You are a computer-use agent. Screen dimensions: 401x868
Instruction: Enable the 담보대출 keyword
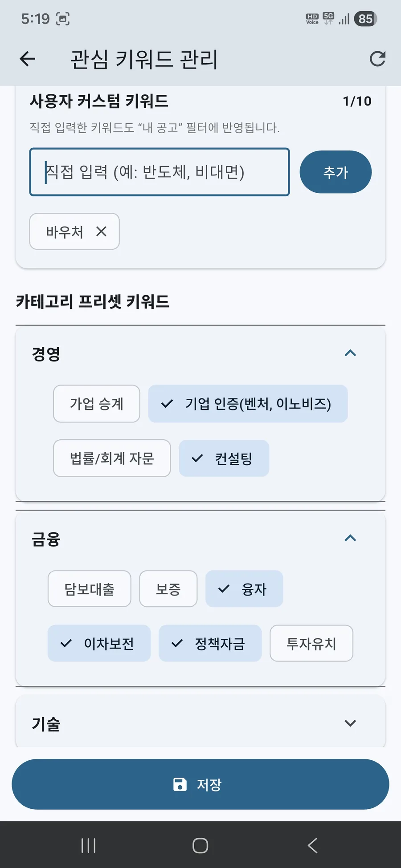pyautogui.click(x=89, y=588)
